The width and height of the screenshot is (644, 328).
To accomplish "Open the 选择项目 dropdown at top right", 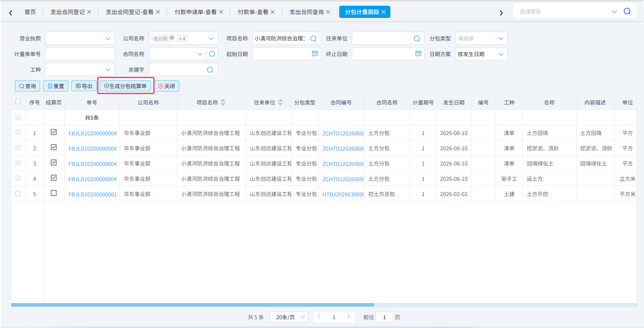I will [x=614, y=12].
